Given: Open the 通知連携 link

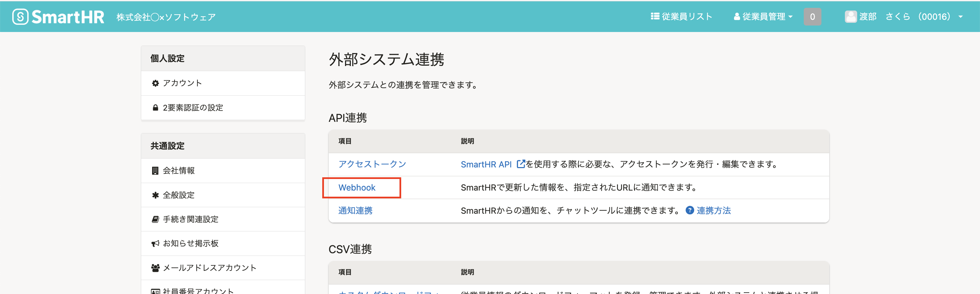Looking at the screenshot, I should 355,210.
